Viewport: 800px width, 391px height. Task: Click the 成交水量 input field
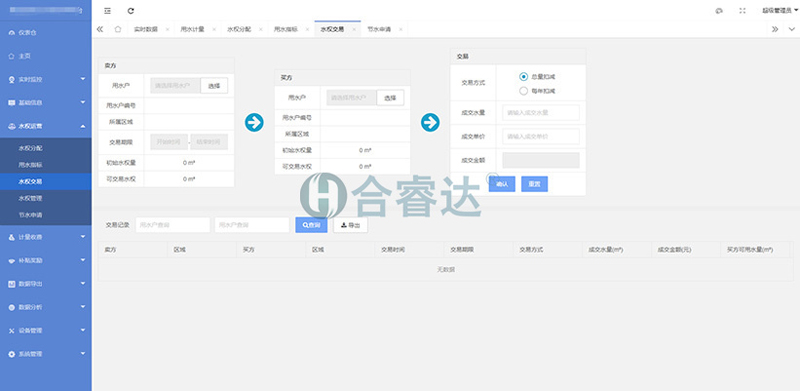point(541,112)
